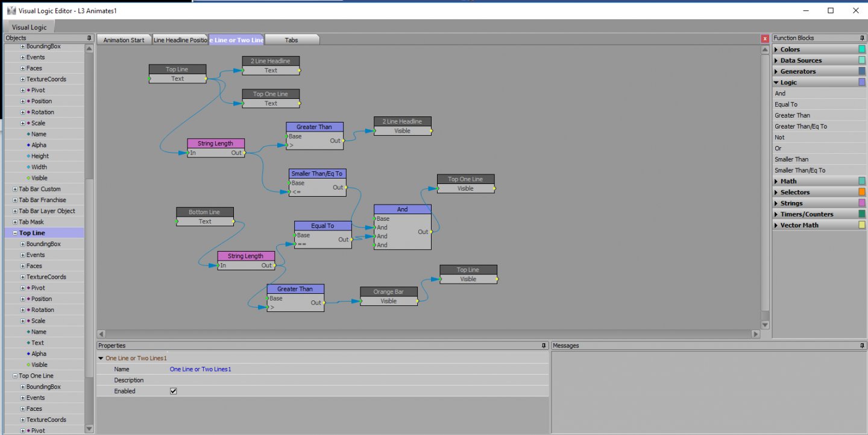868x435 pixels.
Task: Click the == input port on the Equal To block
Action: (x=295, y=244)
